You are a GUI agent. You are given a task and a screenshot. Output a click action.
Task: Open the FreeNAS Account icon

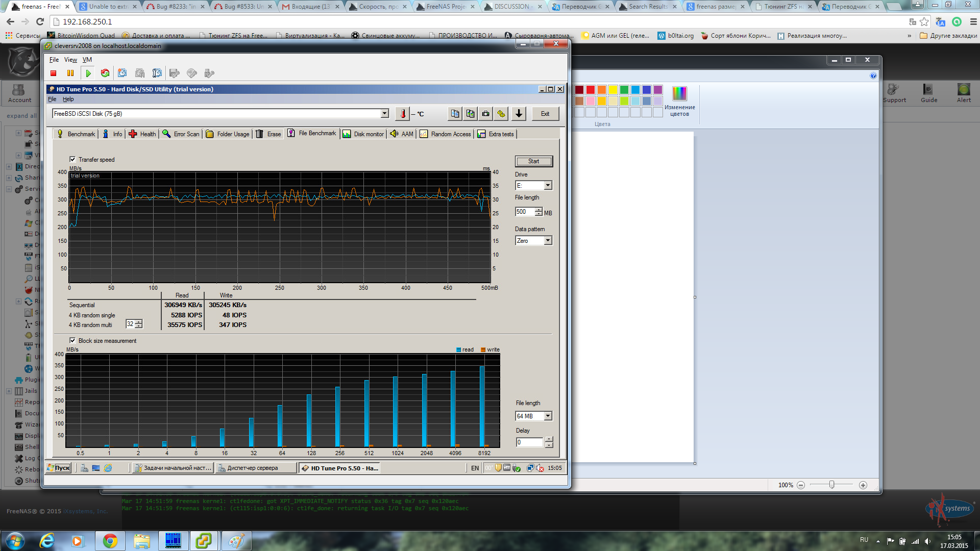19,93
